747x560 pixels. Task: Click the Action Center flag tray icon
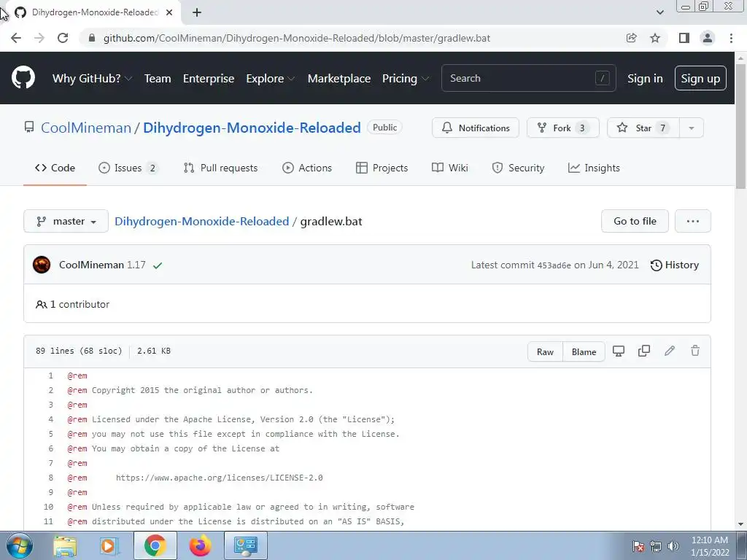click(638, 546)
